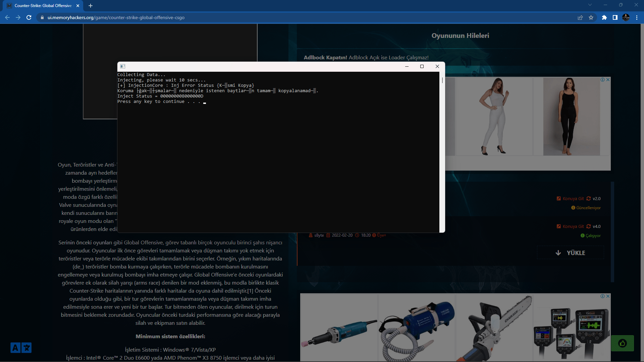Open the browser side panel
The width and height of the screenshot is (644, 362).
point(615,17)
